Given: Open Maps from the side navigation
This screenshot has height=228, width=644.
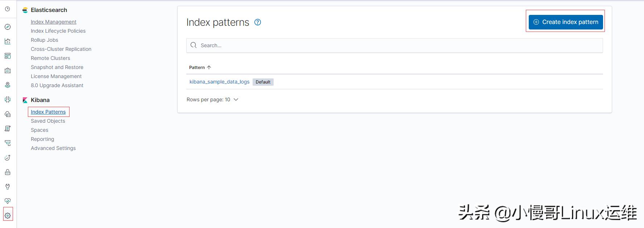Looking at the screenshot, I should pyautogui.click(x=8, y=85).
